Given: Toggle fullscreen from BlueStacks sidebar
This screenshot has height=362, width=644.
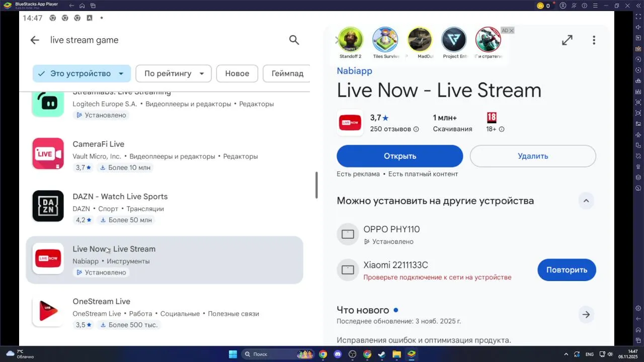Looking at the screenshot, I should tap(638, 17).
